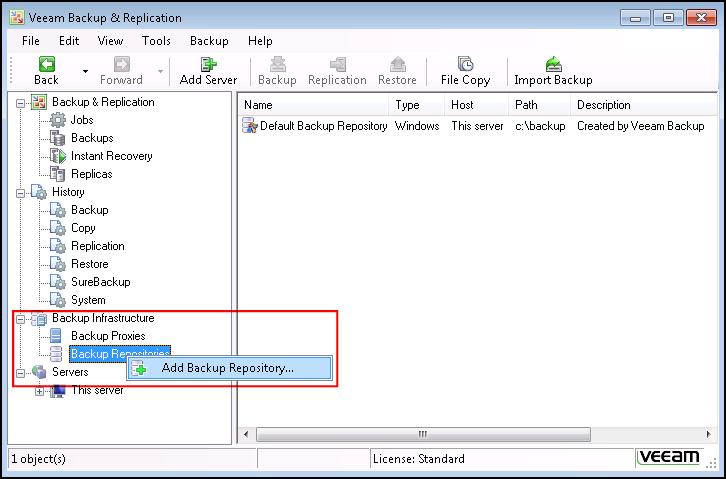Open the Edit menu

pos(69,41)
